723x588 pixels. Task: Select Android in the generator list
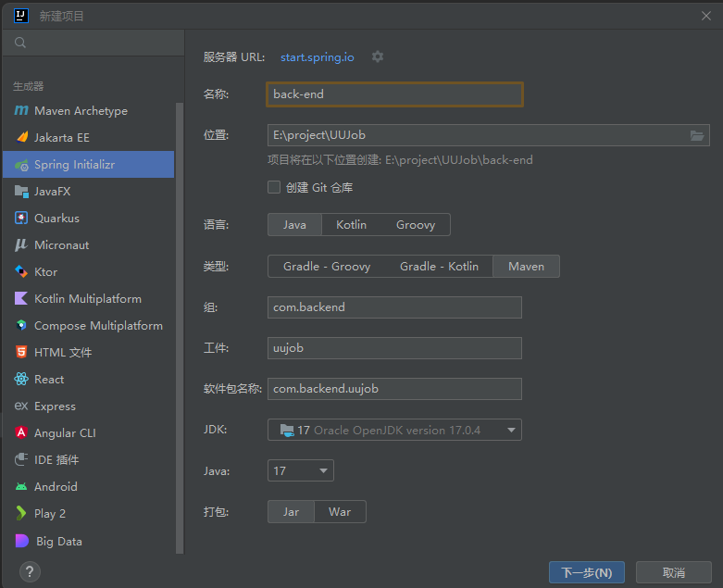click(x=56, y=487)
